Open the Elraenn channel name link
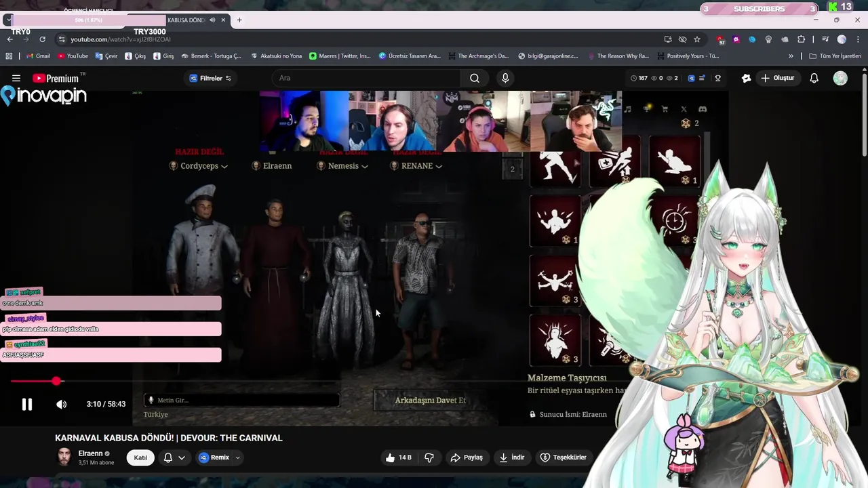This screenshot has width=868, height=488. (90, 453)
